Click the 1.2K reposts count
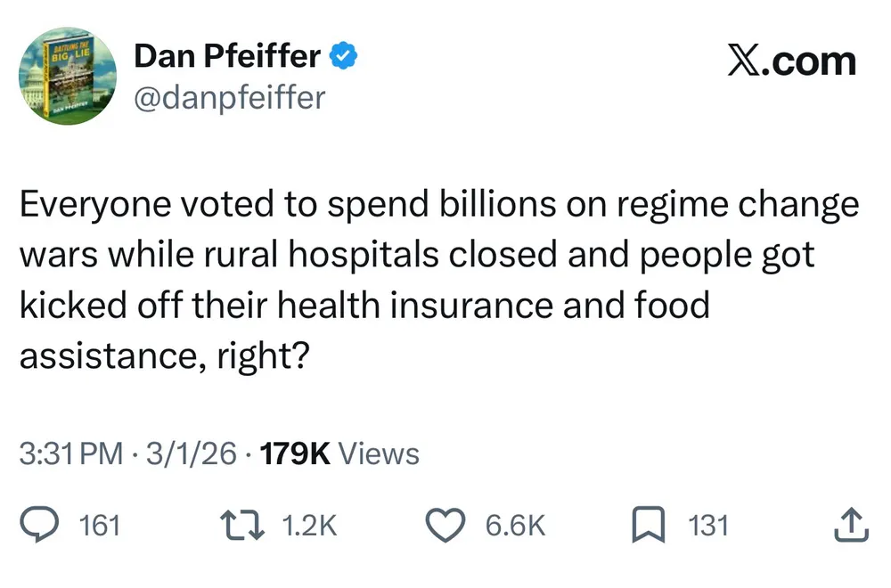The height and width of the screenshot is (588, 891). point(309,526)
